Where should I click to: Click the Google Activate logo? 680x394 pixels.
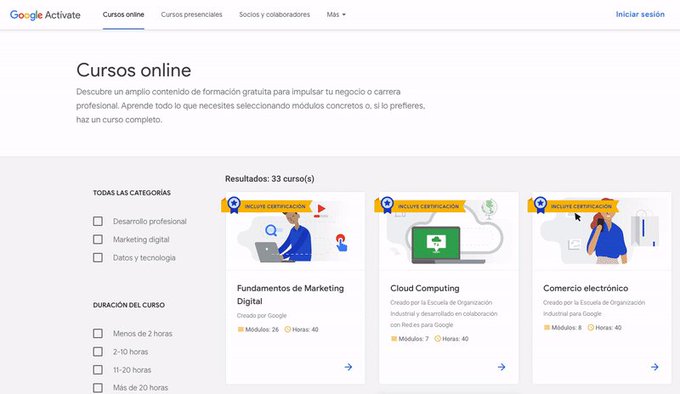45,15
